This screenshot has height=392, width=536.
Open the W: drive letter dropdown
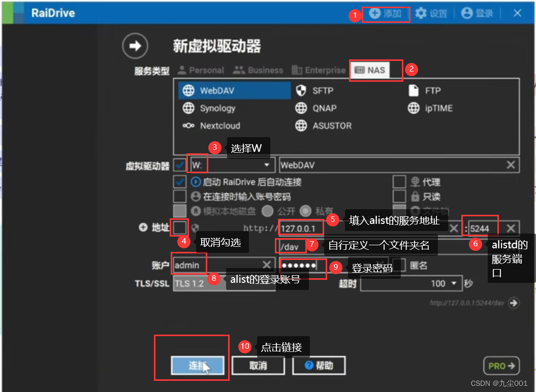click(x=266, y=165)
